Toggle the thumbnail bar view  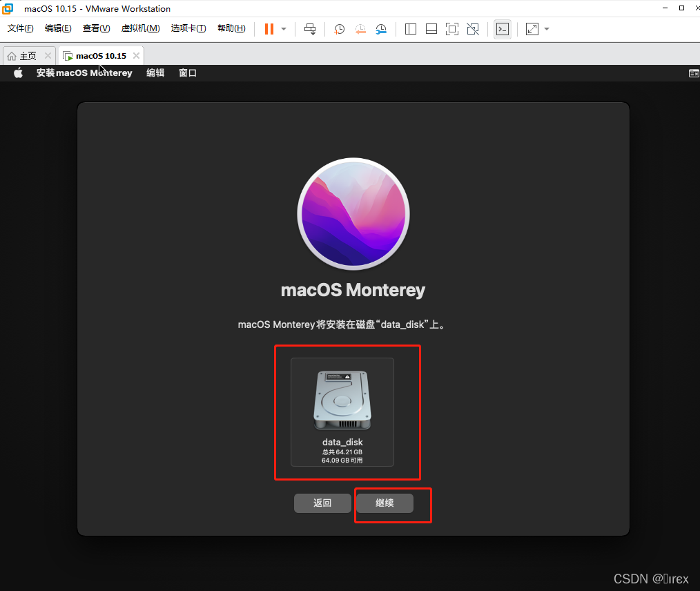click(431, 29)
